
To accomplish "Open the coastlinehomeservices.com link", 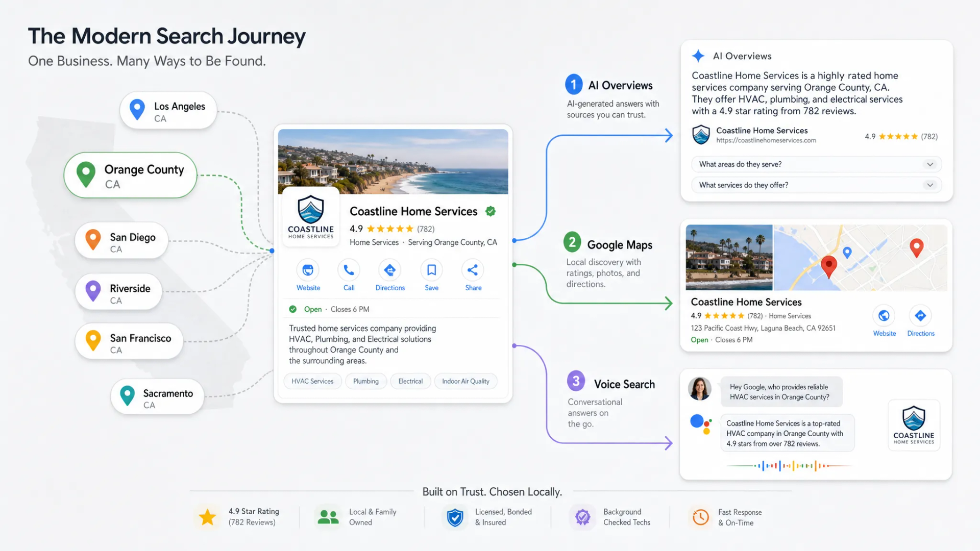I will click(766, 141).
